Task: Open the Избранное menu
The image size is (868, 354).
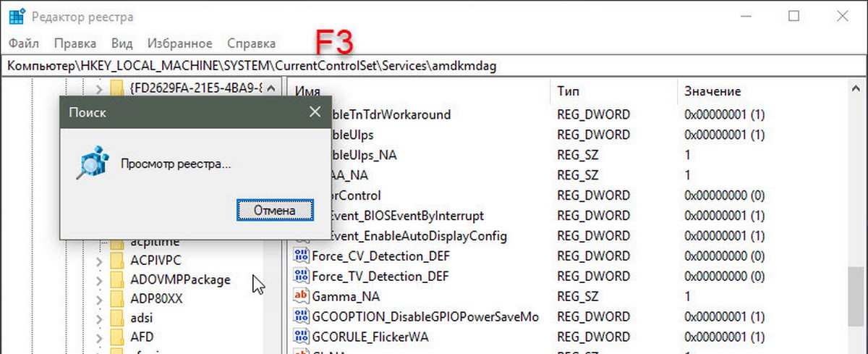Action: (179, 43)
